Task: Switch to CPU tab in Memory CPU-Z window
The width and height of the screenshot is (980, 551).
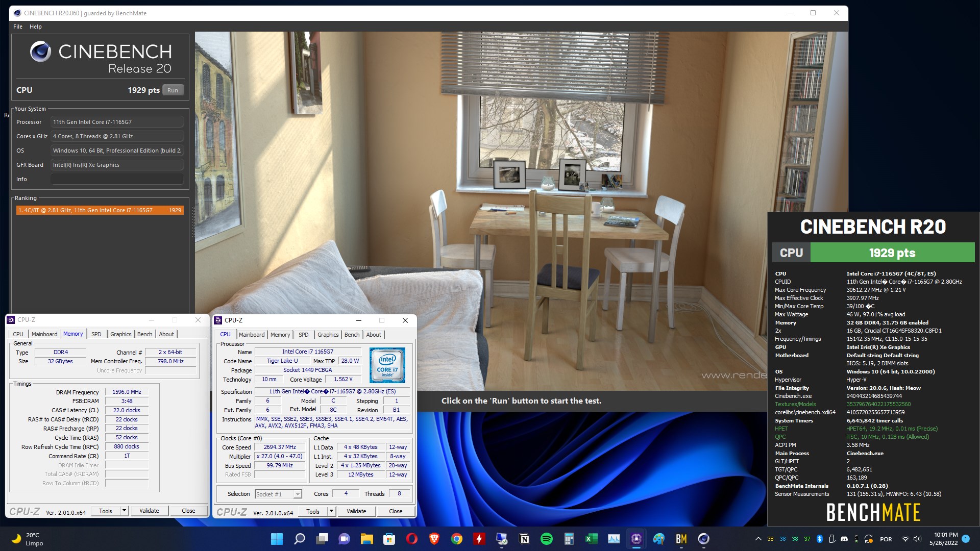Action: point(18,334)
